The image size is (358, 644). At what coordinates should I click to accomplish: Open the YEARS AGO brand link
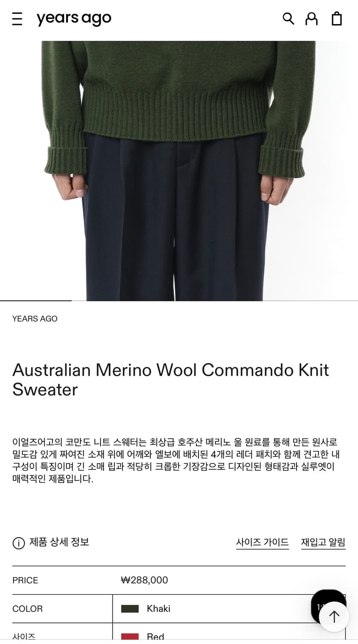tap(35, 319)
